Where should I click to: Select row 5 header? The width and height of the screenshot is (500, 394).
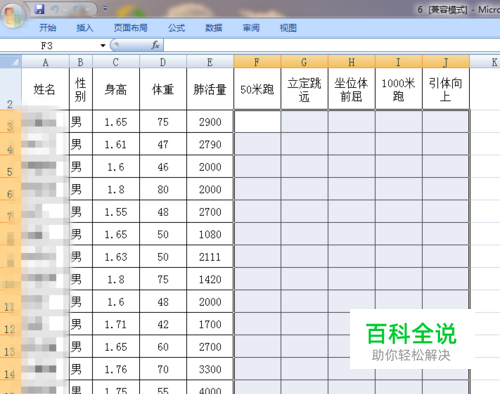point(11,167)
